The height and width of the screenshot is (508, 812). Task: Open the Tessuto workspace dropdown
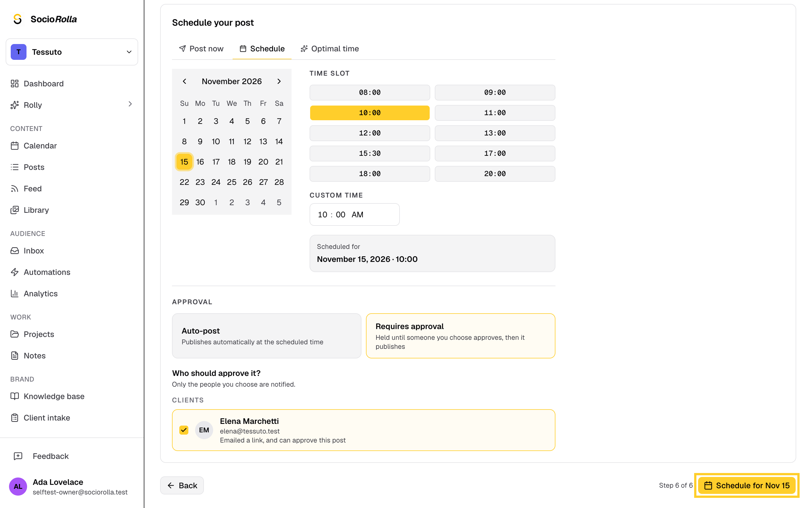[72, 52]
